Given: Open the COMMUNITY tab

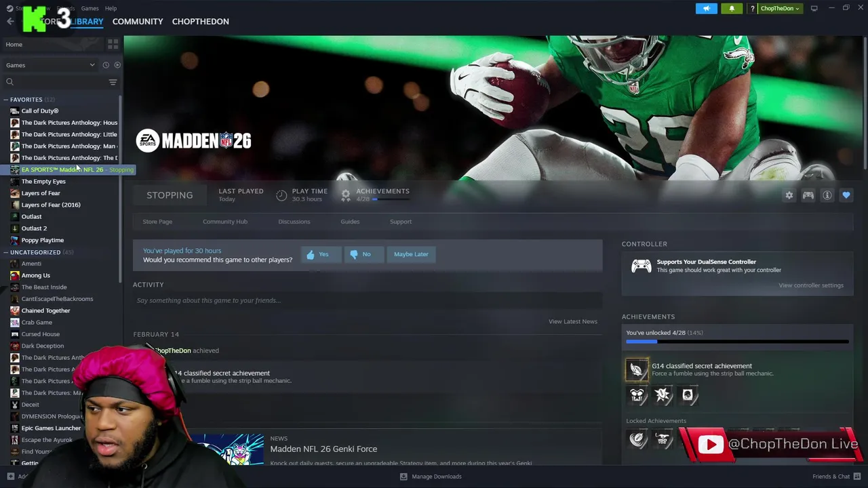Looking at the screenshot, I should pos(138,22).
